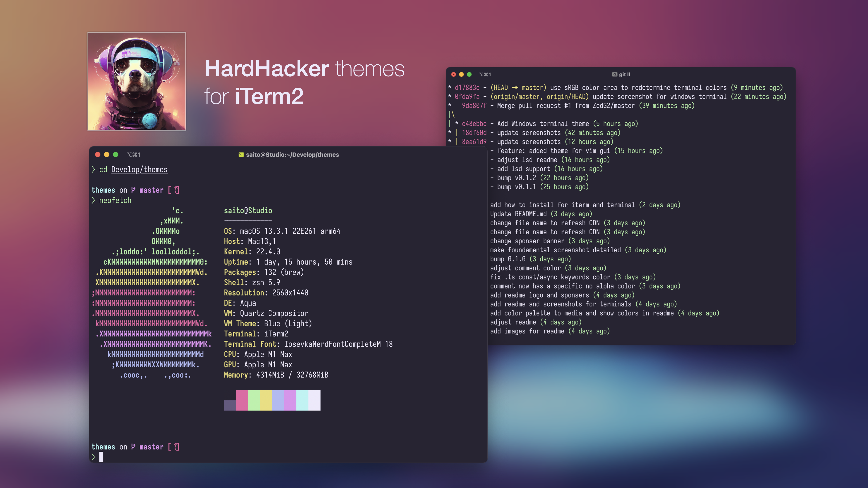Pick the light green neofetch palette swatch
This screenshot has height=488, width=868.
254,400
